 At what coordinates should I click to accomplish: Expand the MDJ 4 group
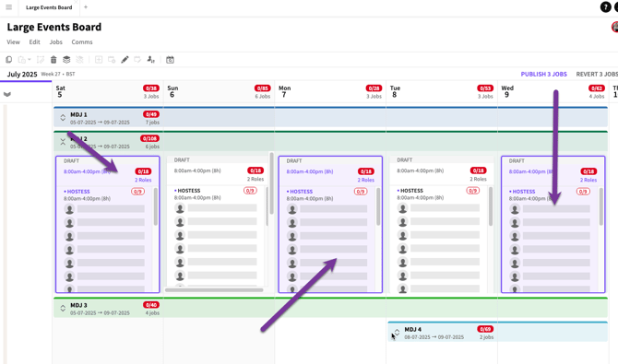point(397,333)
